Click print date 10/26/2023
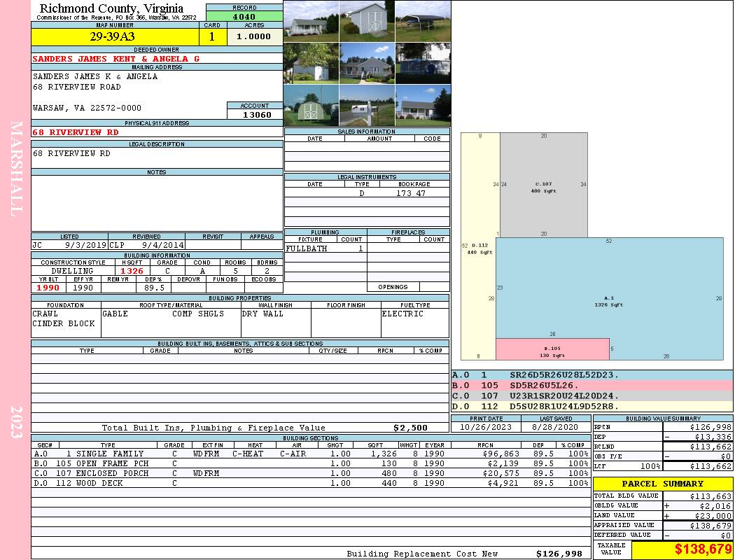 [x=486, y=427]
